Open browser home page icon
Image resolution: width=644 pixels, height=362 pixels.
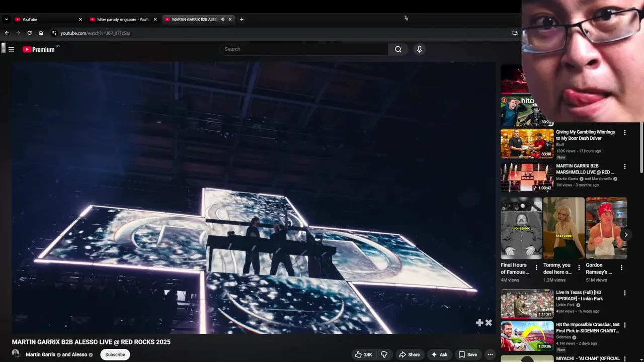[x=41, y=33]
